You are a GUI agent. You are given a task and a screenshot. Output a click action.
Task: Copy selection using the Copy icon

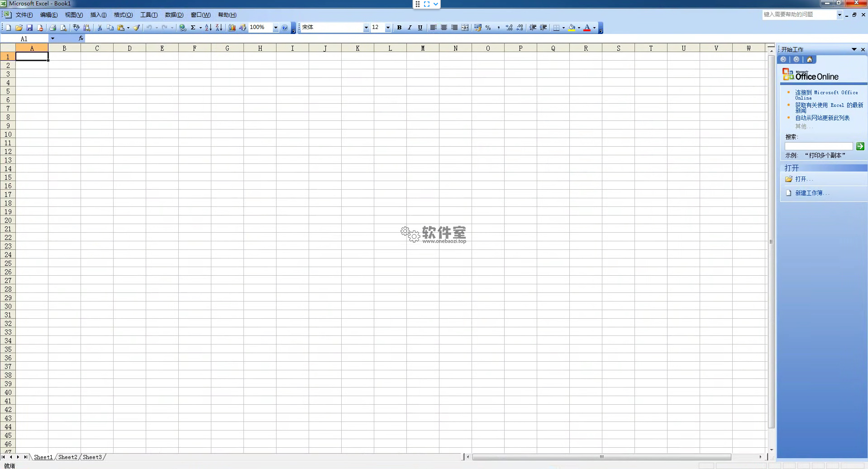click(x=110, y=28)
